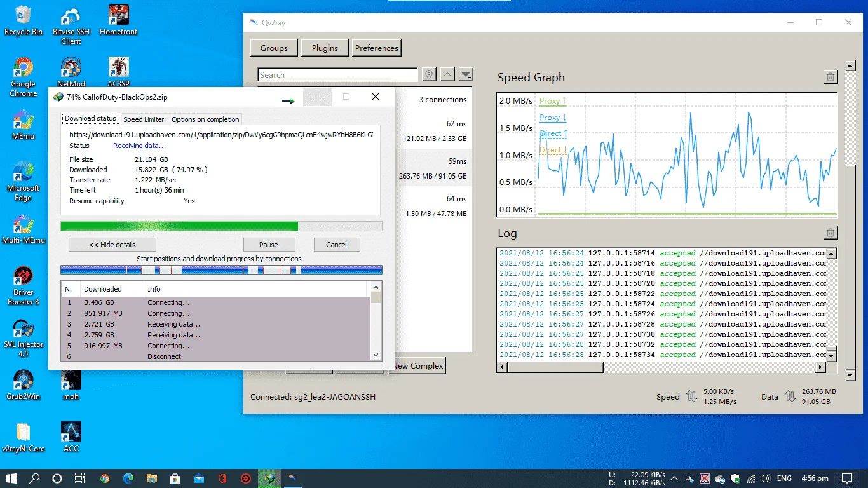This screenshot has height=488, width=868.
Task: Open the Mail app from the taskbar
Action: click(199, 478)
